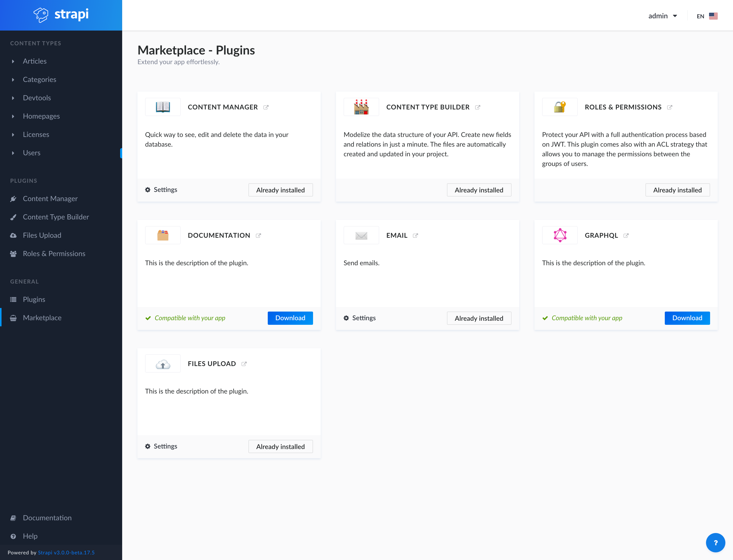The width and height of the screenshot is (733, 560).
Task: Click the Content Type Builder factory icon
Action: [x=361, y=107]
